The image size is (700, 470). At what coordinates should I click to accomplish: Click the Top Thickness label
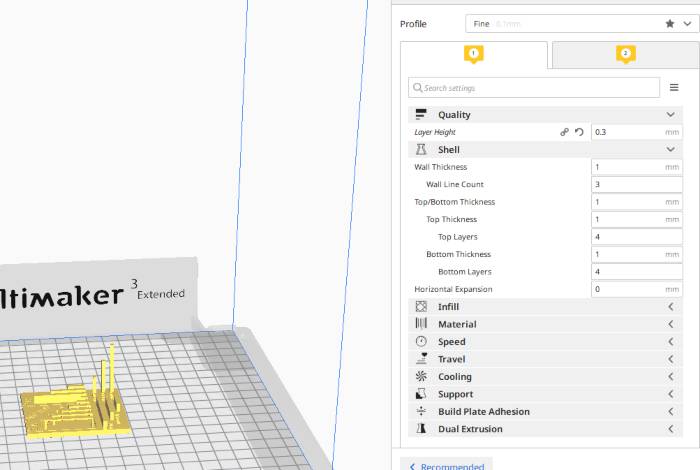(x=451, y=219)
